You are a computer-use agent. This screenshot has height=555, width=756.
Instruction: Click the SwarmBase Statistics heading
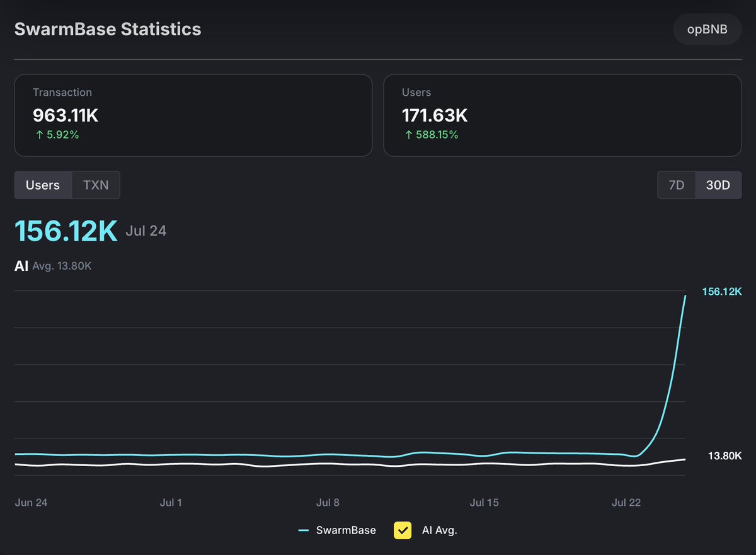pyautogui.click(x=108, y=29)
